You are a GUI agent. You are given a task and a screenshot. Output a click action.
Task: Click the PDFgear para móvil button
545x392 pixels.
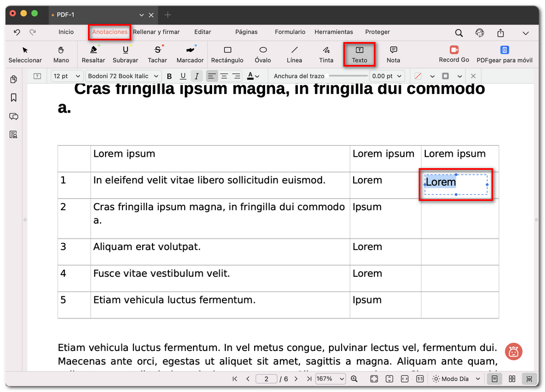tap(505, 54)
